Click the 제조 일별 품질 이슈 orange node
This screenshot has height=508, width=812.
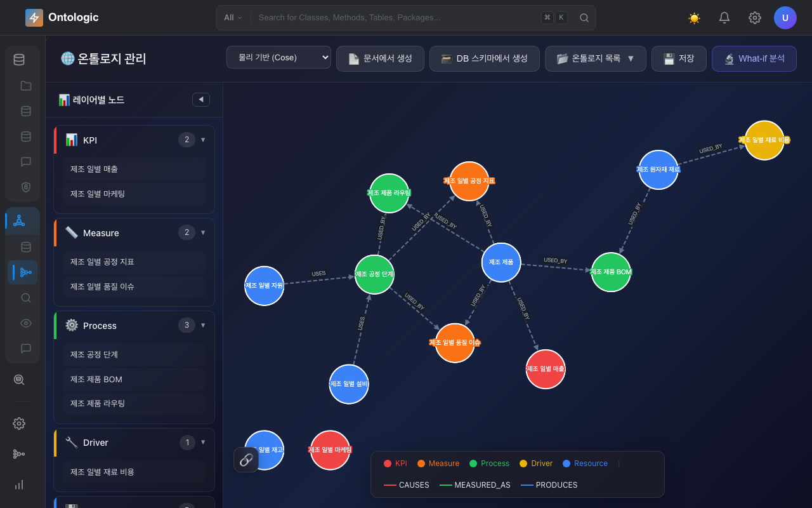[455, 343]
